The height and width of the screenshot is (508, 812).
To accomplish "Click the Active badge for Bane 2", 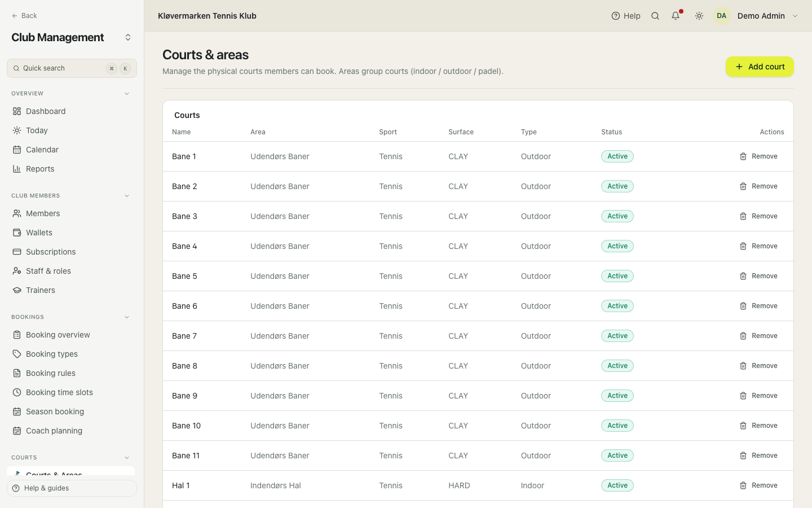I will (x=617, y=186).
